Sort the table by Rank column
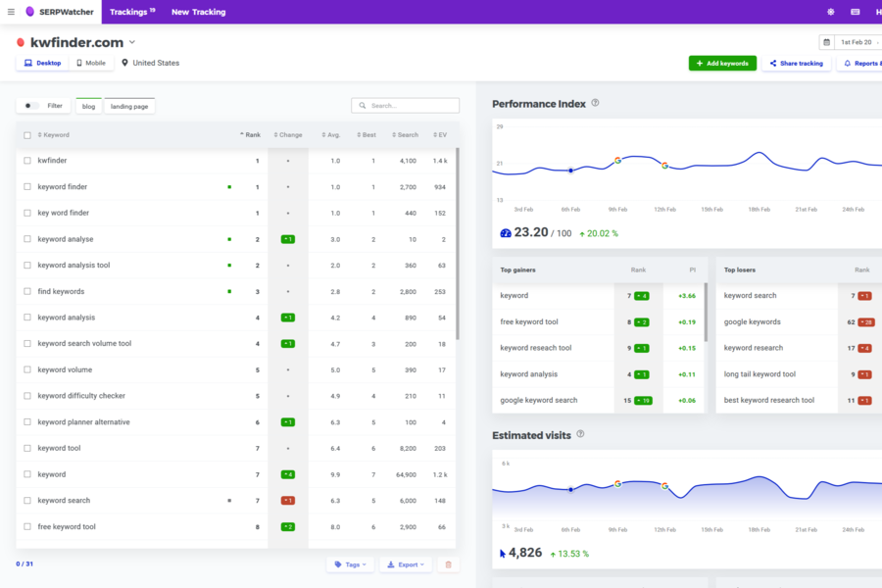 coord(250,135)
